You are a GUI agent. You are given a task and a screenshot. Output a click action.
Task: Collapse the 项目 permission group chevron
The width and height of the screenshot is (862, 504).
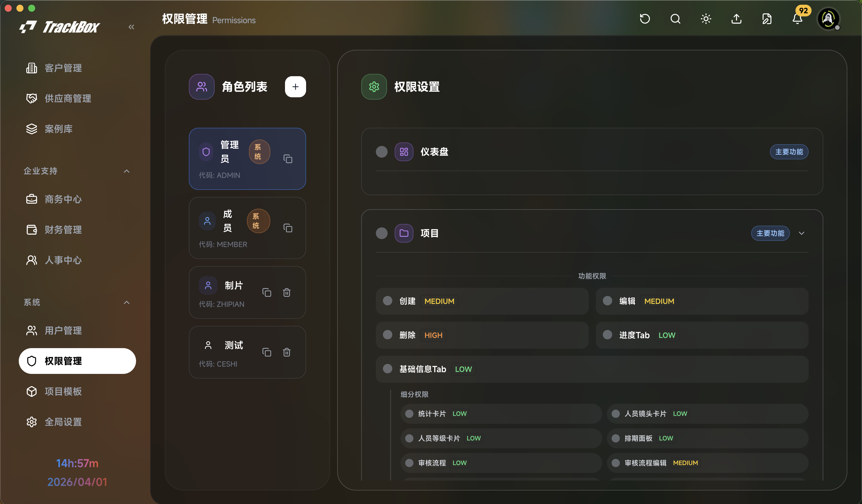pyautogui.click(x=801, y=233)
